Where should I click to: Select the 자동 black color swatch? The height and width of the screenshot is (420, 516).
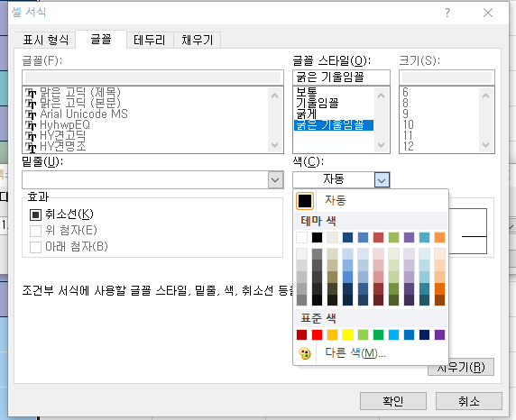coord(305,201)
